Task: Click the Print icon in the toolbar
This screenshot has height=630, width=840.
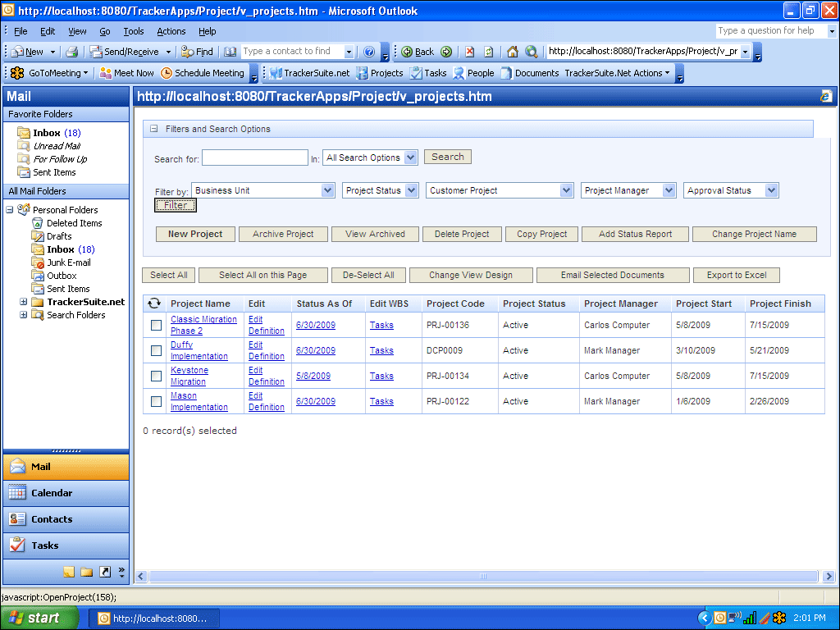Action: click(x=72, y=52)
